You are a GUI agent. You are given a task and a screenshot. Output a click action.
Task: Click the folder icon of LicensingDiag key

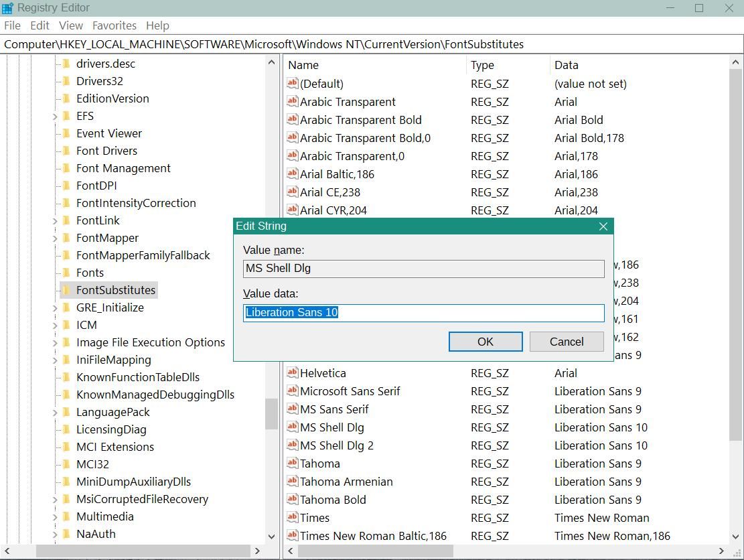tap(66, 429)
